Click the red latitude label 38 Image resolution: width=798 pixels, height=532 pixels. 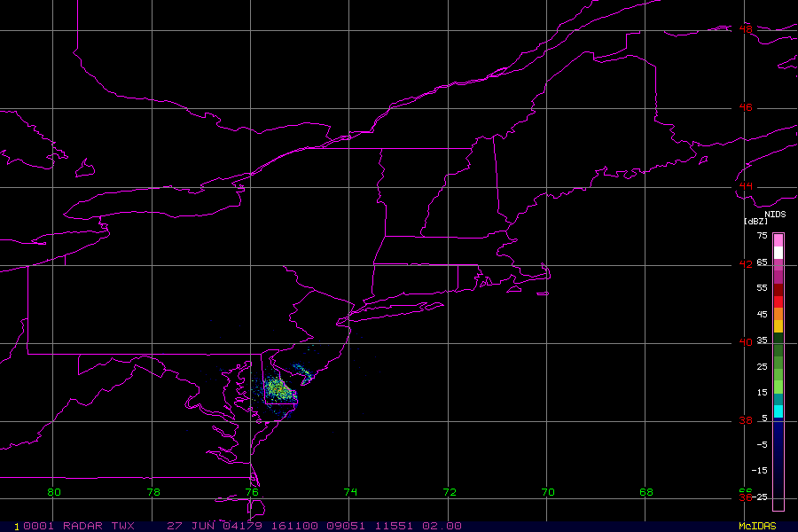tap(746, 420)
